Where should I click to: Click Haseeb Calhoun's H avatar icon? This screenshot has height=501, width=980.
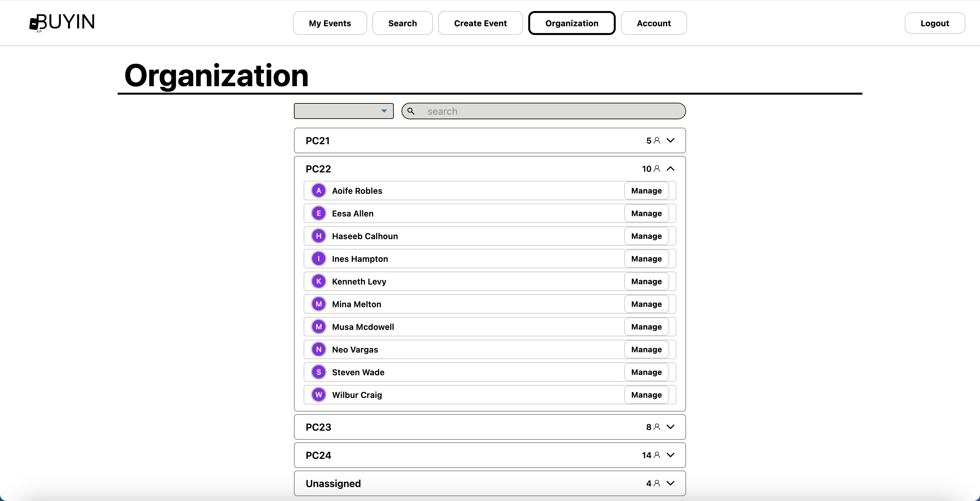[319, 236]
